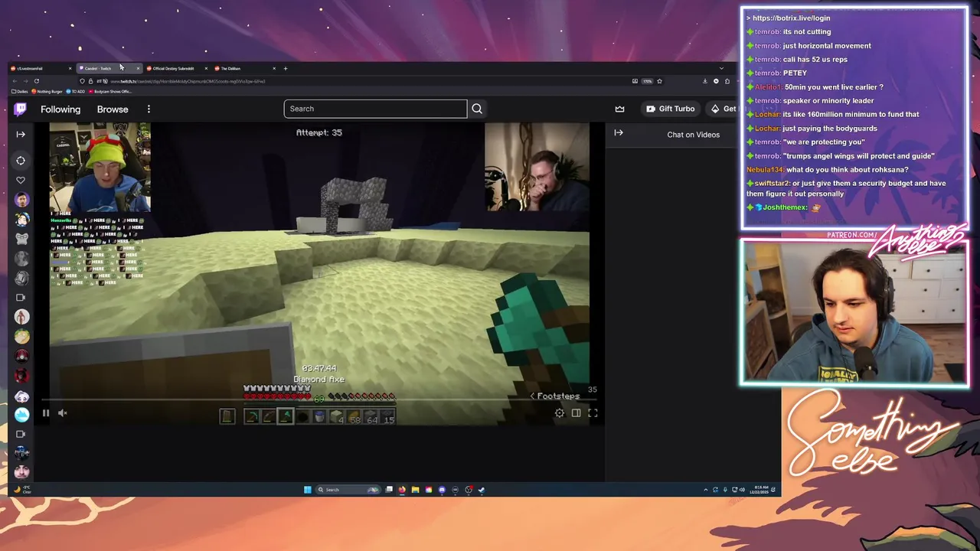Open the Nothing Burger bookmark
Image resolution: width=980 pixels, height=551 pixels.
click(x=47, y=91)
